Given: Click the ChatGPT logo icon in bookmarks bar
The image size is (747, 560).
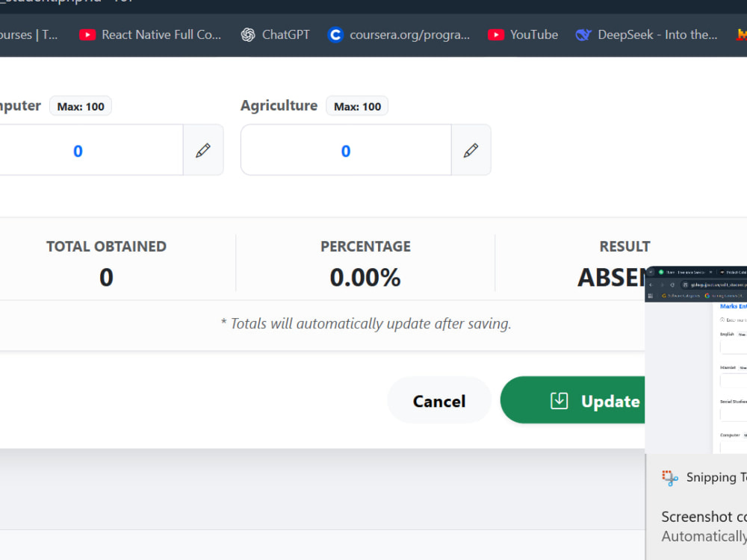Looking at the screenshot, I should coord(248,35).
